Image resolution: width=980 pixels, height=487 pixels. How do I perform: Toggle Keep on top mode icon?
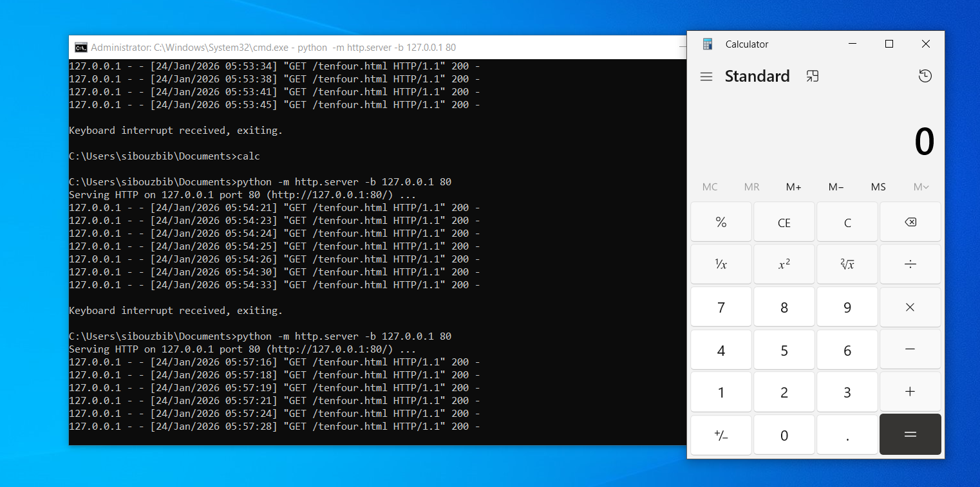tap(813, 77)
